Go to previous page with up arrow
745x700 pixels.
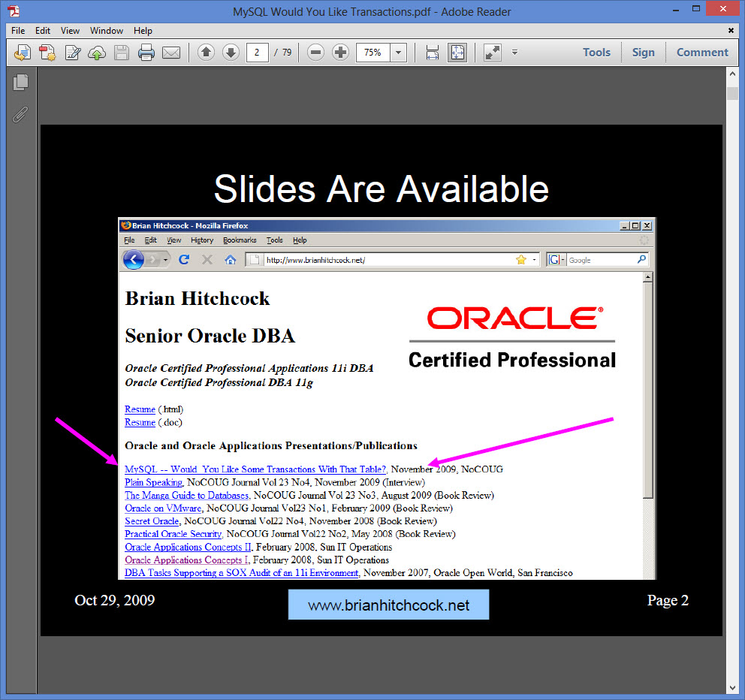[x=206, y=53]
